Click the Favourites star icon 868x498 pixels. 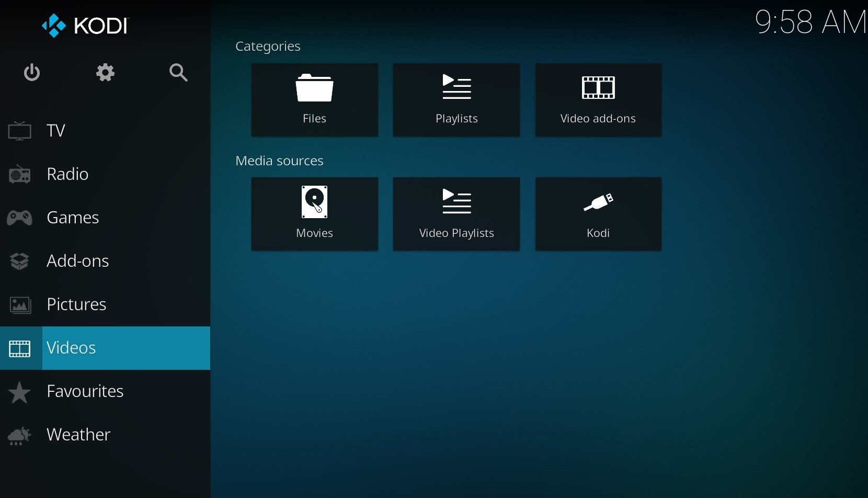click(x=19, y=392)
